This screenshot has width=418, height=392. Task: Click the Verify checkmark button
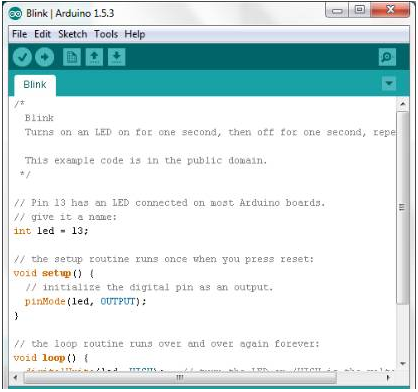point(22,57)
